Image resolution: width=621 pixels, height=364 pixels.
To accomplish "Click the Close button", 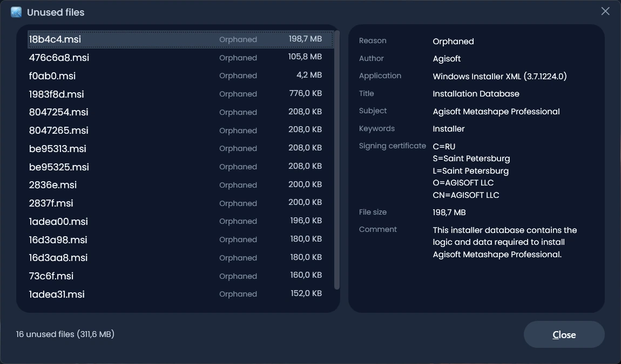I will coord(564,335).
